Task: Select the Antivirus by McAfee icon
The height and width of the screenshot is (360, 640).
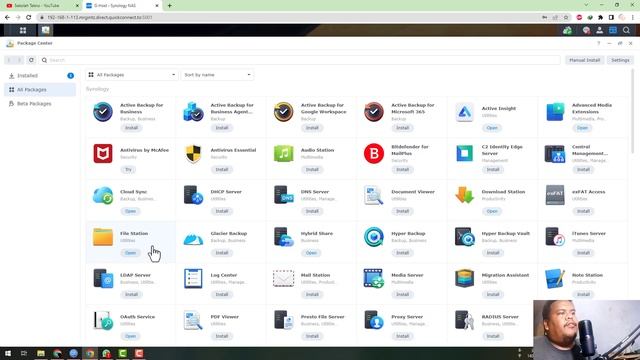Action: pos(103,153)
